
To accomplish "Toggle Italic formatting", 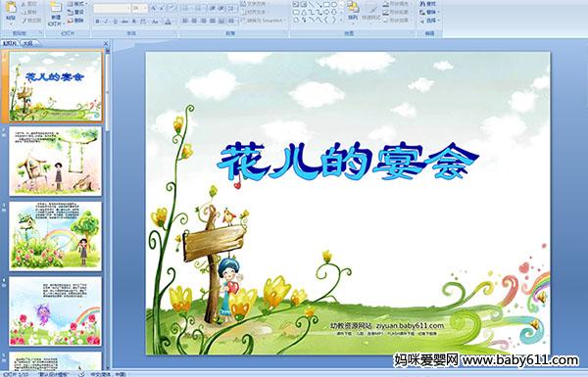I will coord(106,22).
